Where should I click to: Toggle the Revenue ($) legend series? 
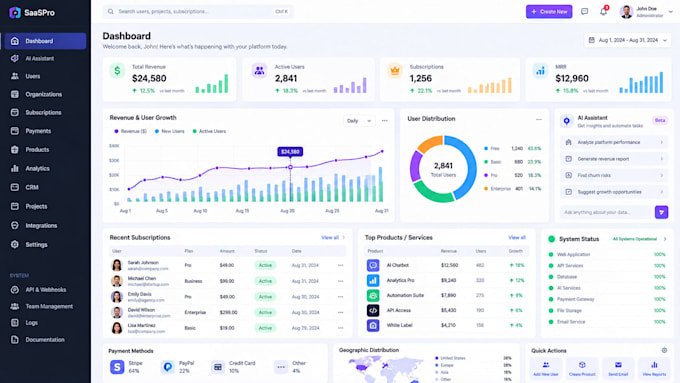(x=131, y=131)
